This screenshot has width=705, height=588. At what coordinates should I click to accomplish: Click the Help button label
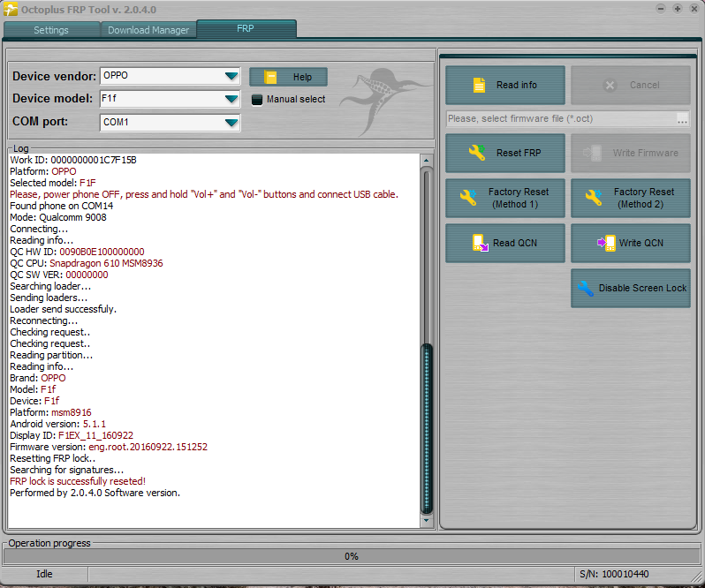point(302,78)
